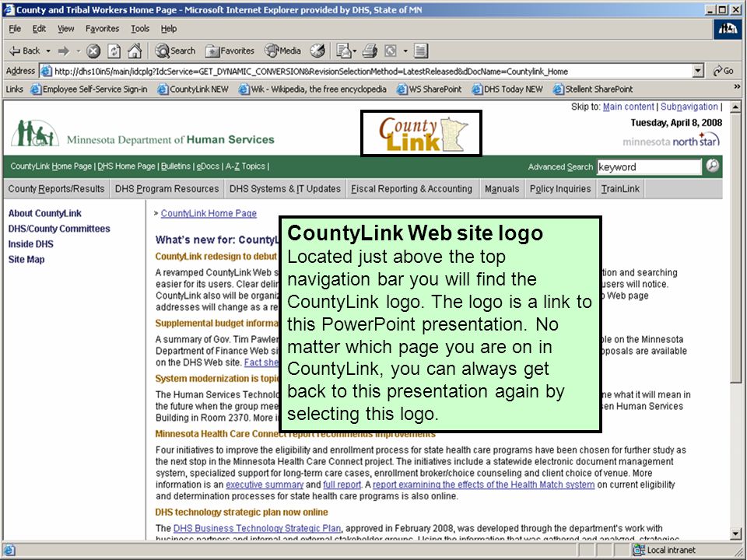Screen dimensions: 747x560
Task: Click the vertical scrollbar down arrow
Action: pyautogui.click(x=735, y=534)
